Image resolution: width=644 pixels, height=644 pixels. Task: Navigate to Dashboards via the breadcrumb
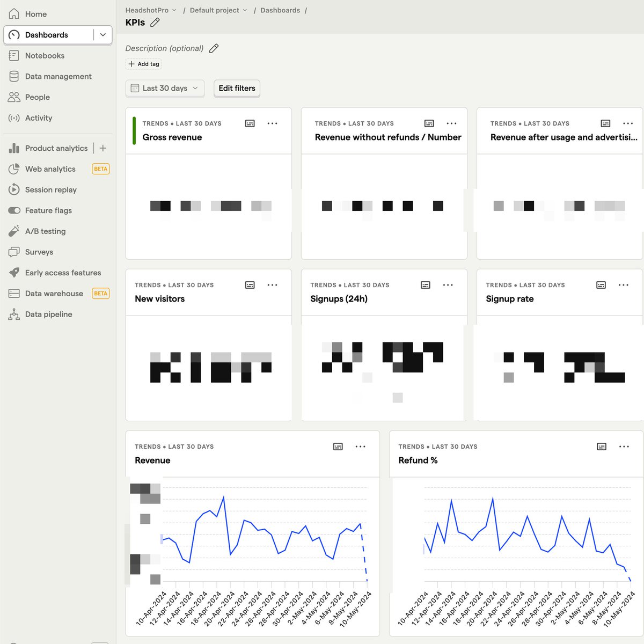pyautogui.click(x=280, y=10)
